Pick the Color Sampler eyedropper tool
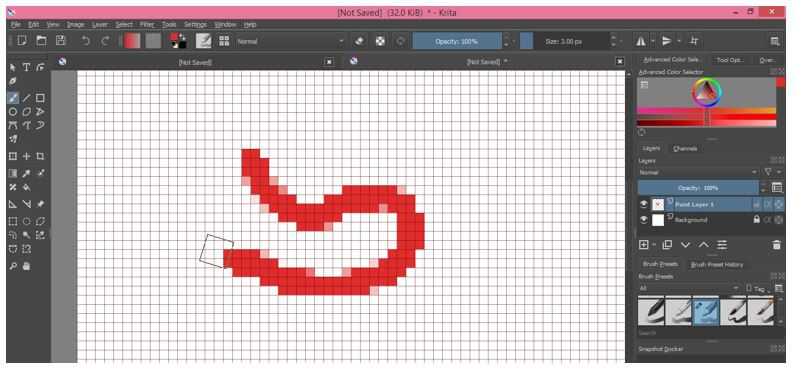Viewport: 797px width, 370px height. point(26,173)
